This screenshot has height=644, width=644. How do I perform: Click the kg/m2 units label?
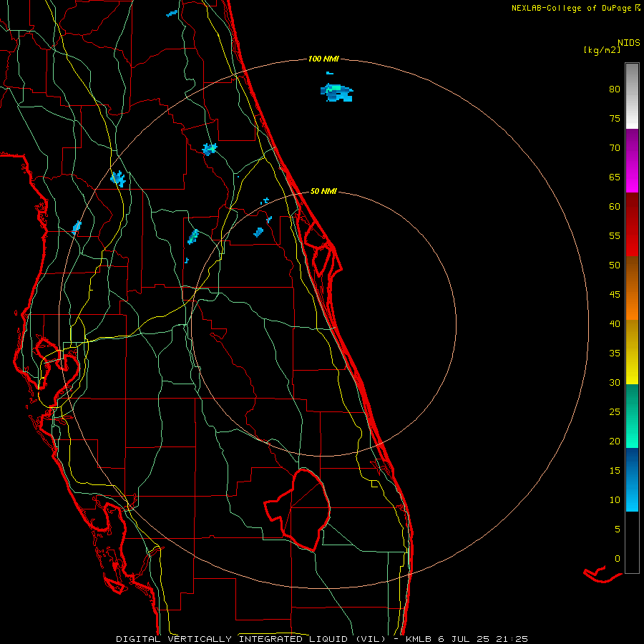[602, 50]
